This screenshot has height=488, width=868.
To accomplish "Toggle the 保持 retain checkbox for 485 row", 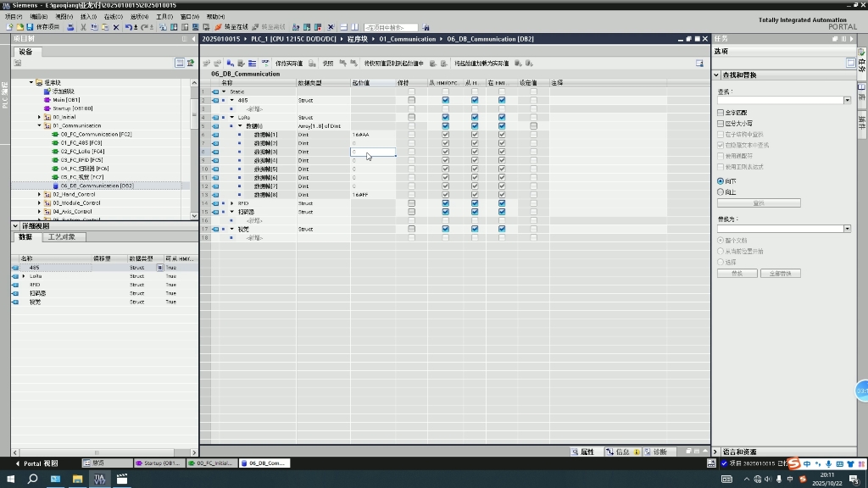I will tap(411, 100).
